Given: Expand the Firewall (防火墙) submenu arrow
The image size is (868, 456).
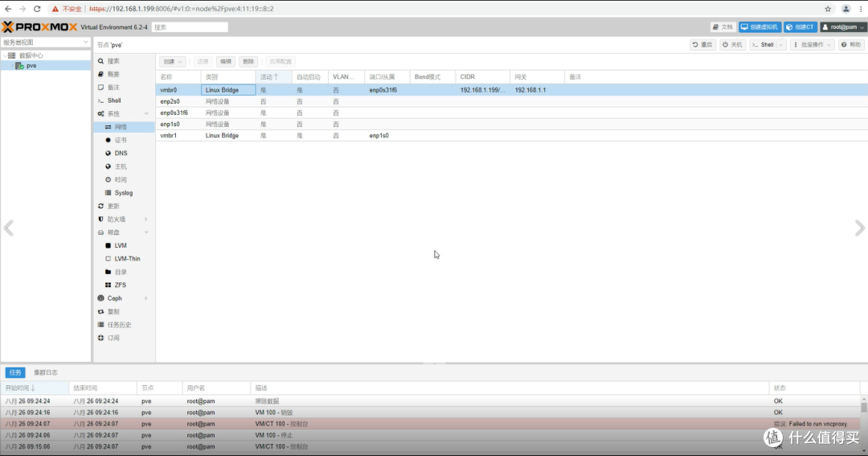Looking at the screenshot, I should 147,220.
